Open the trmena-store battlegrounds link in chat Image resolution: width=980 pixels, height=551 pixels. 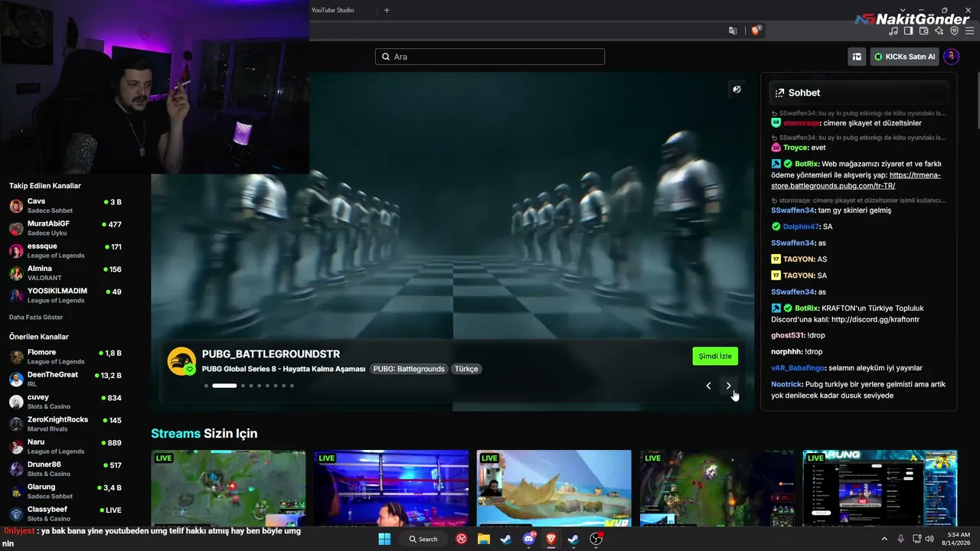click(856, 180)
